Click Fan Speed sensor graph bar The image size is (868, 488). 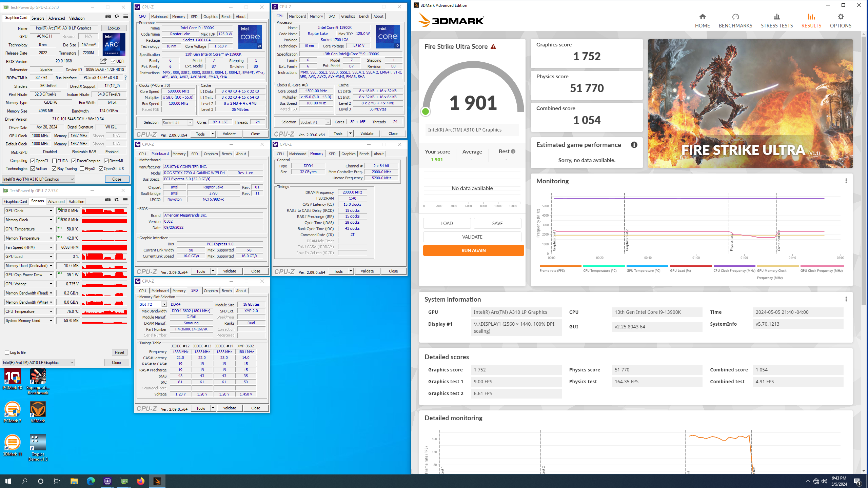pyautogui.click(x=104, y=247)
